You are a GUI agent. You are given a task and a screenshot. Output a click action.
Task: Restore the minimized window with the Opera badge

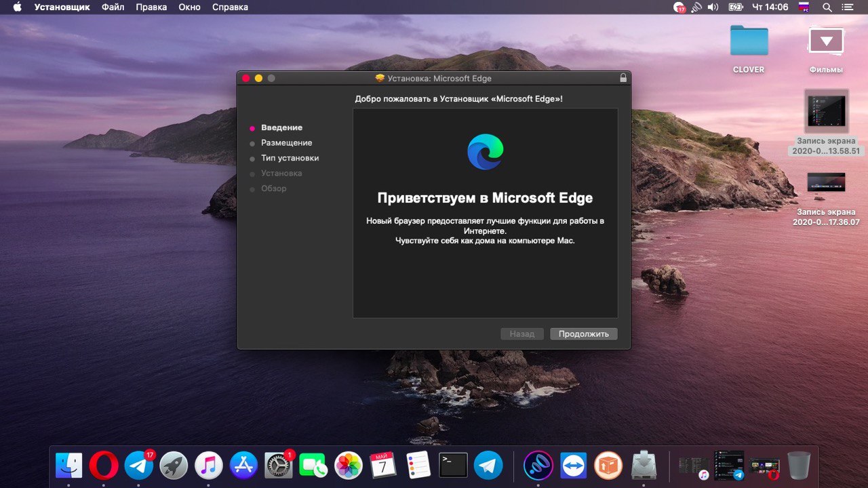(764, 467)
